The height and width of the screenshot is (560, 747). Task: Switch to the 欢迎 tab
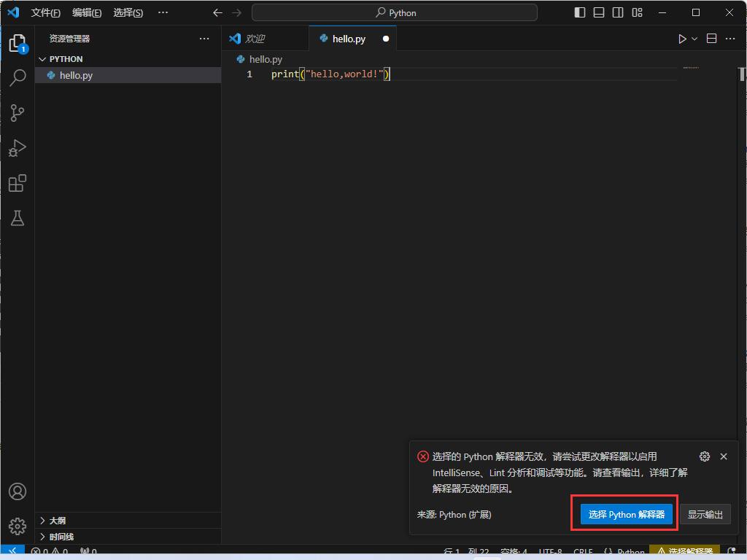[255, 39]
